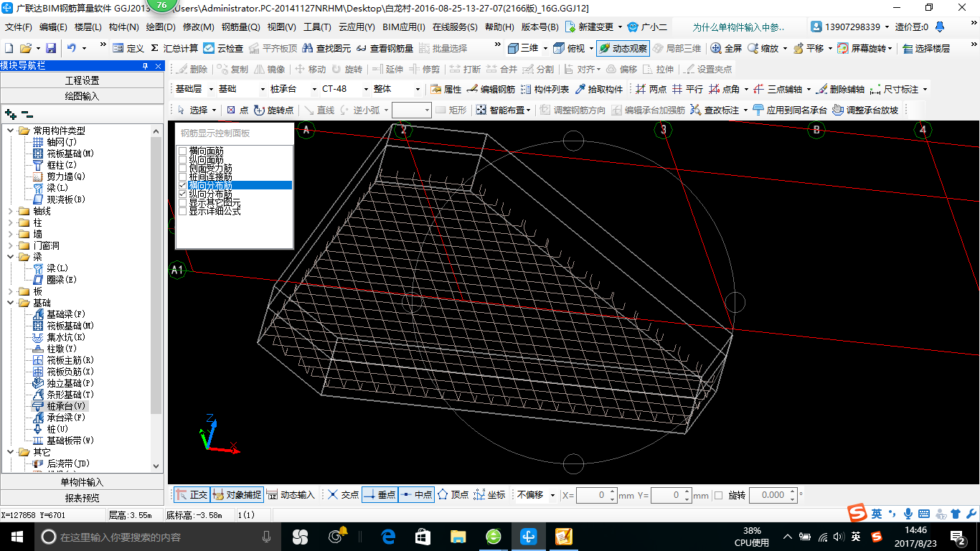Open the CT-48 component name dropdown
The width and height of the screenshot is (980, 551).
pos(343,89)
